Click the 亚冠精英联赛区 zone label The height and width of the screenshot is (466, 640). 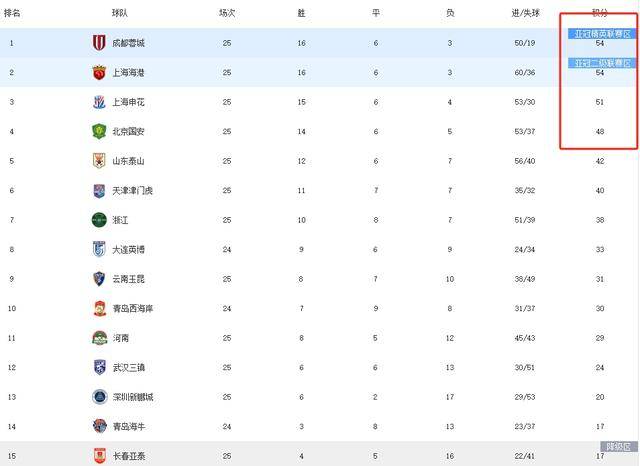click(602, 34)
